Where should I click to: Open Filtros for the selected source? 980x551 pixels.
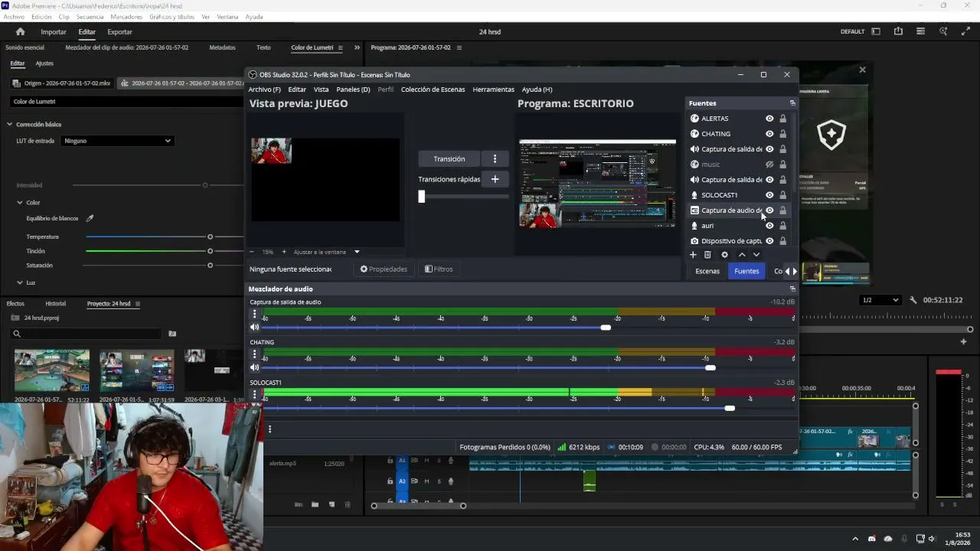439,269
